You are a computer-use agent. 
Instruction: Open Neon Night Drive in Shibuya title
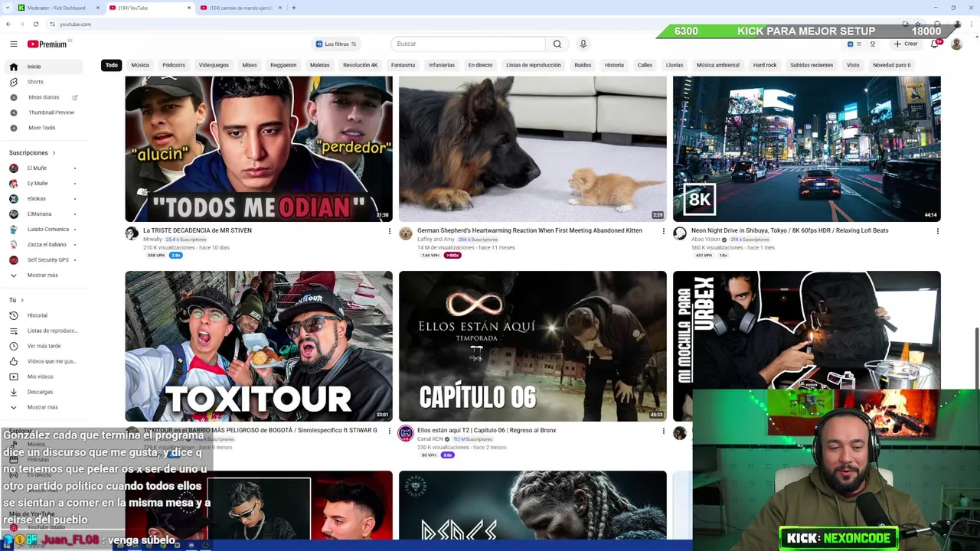tap(789, 230)
